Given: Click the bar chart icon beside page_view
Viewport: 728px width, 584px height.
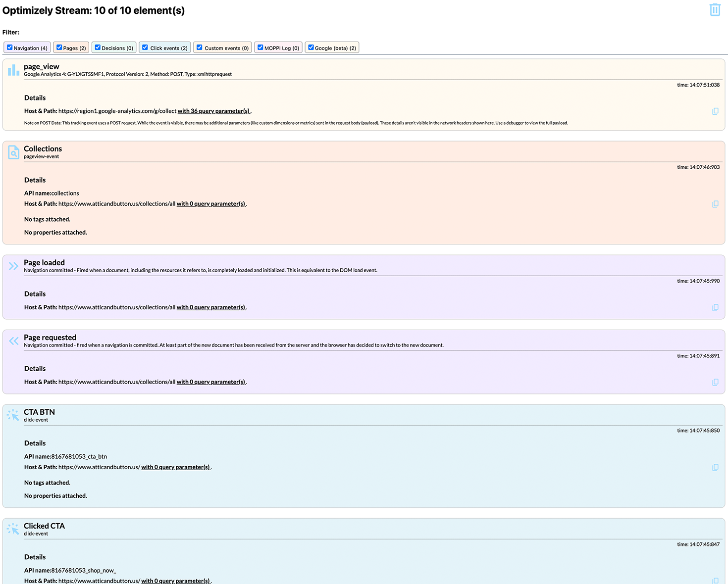Looking at the screenshot, I should click(13, 70).
